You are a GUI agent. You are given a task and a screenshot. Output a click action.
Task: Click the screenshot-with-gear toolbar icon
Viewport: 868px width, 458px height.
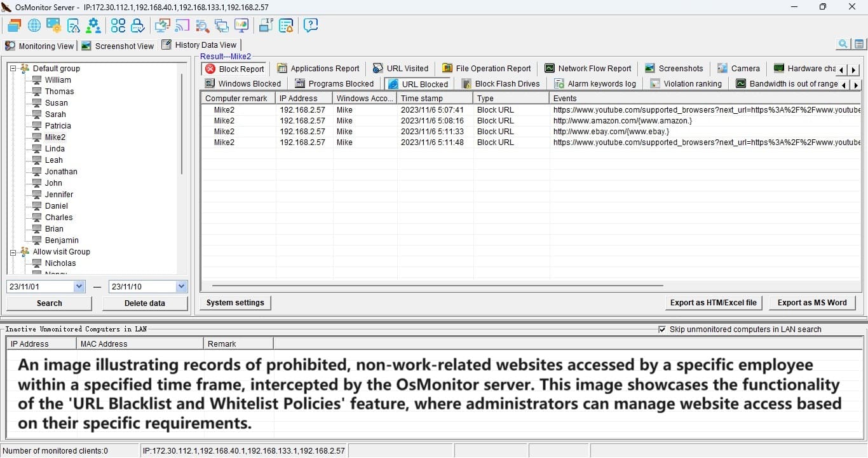54,25
